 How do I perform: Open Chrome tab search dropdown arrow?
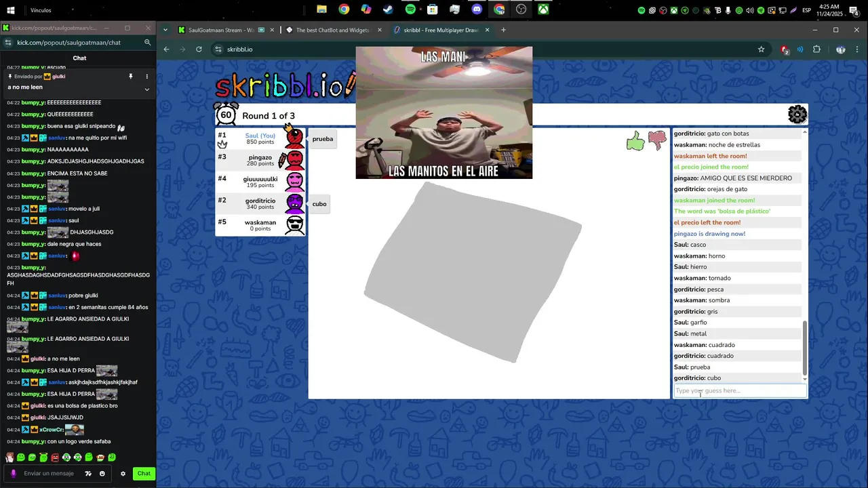tap(165, 30)
